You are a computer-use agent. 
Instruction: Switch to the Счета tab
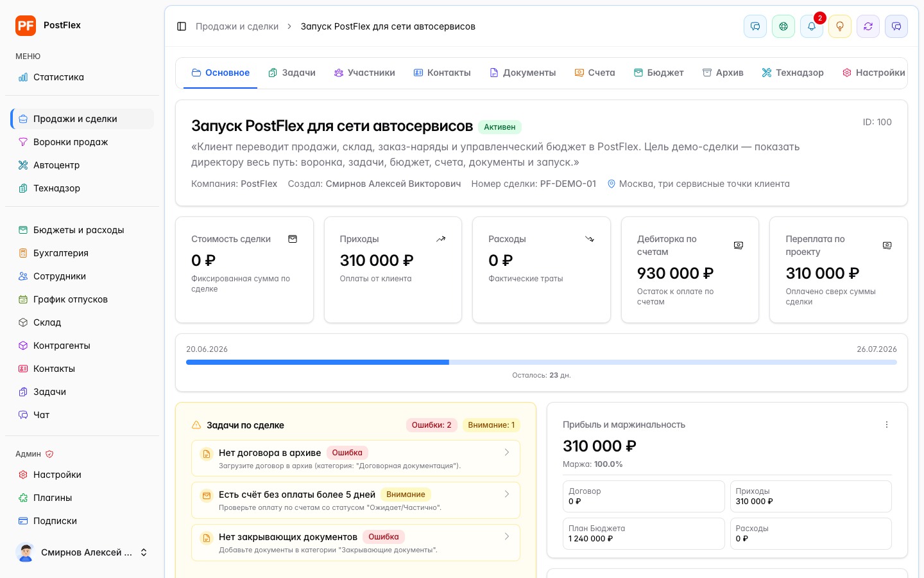[x=595, y=73]
